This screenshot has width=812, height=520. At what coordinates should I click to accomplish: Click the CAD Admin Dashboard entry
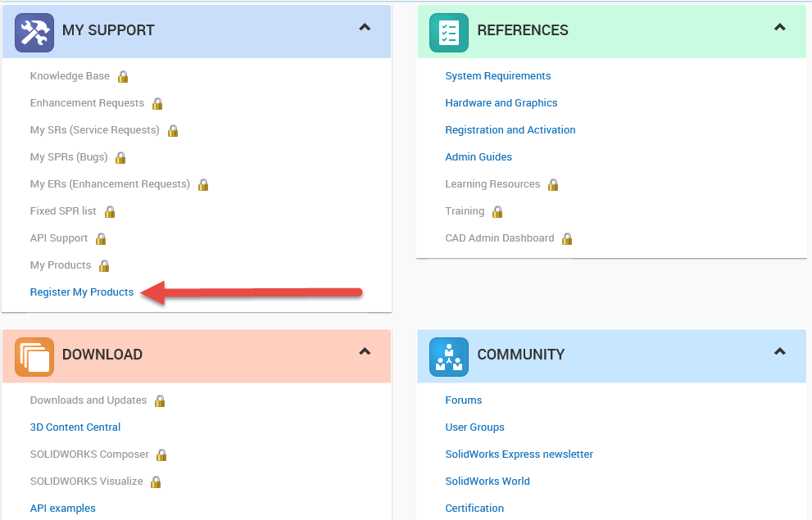click(500, 238)
